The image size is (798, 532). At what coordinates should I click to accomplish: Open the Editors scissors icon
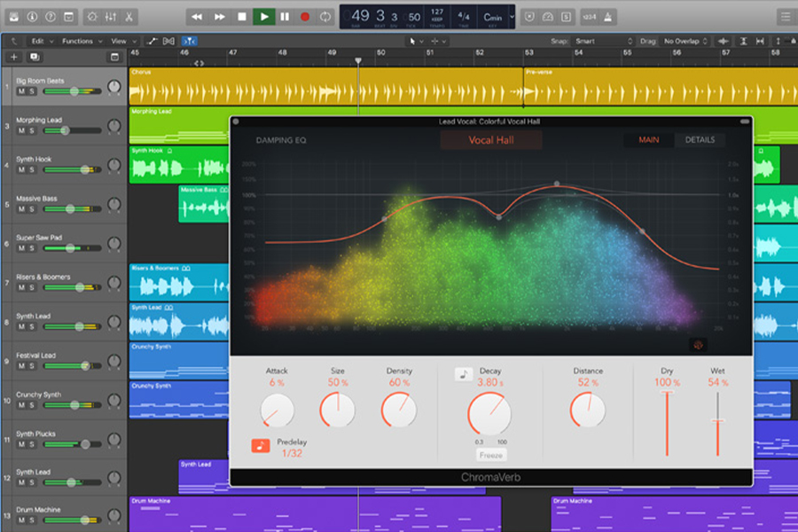coord(129,17)
